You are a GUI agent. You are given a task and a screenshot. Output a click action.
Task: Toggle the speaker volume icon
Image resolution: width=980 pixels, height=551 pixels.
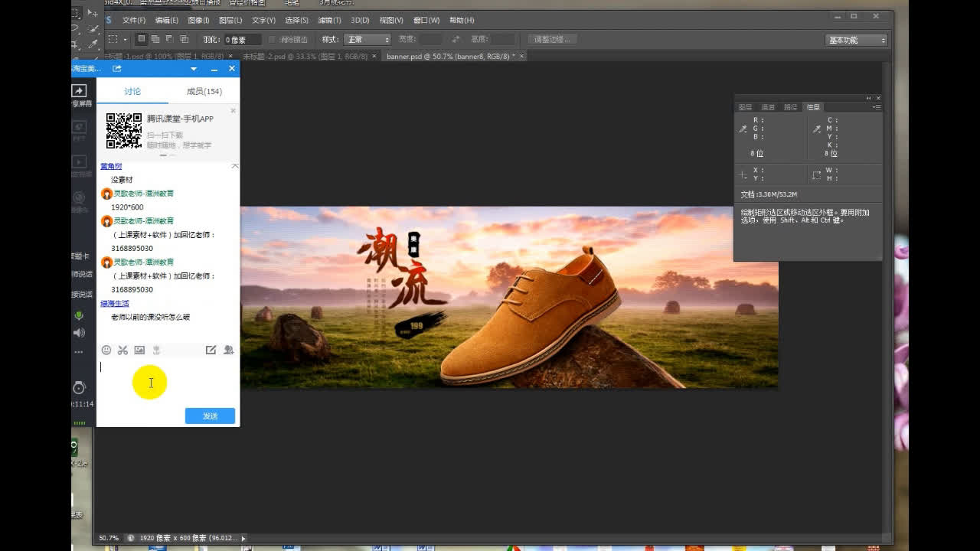click(79, 333)
